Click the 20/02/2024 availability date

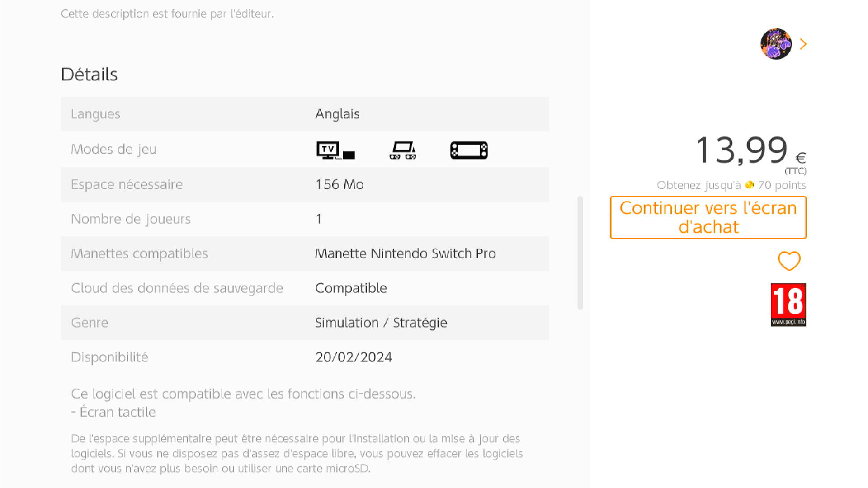[x=354, y=357]
